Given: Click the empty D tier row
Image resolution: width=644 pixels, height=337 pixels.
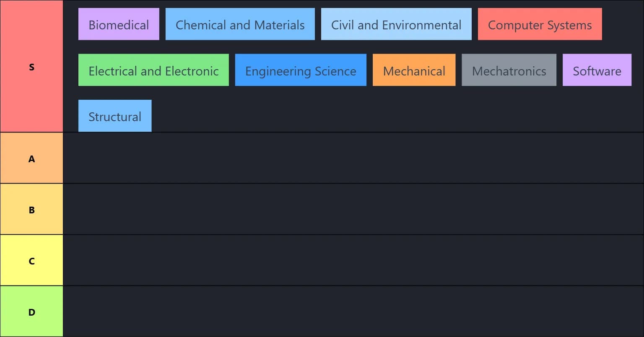Looking at the screenshot, I should 353,311.
